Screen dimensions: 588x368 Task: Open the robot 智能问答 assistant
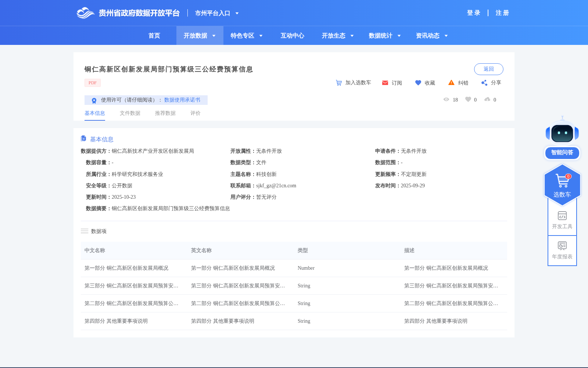coord(562,138)
